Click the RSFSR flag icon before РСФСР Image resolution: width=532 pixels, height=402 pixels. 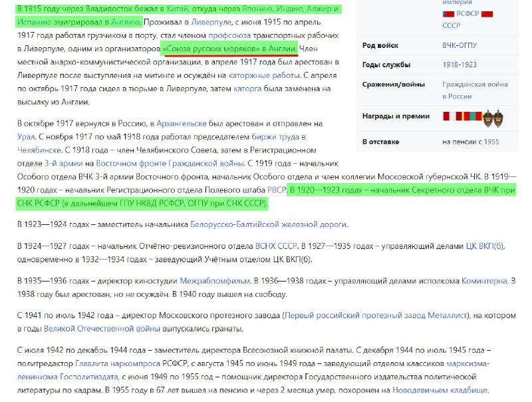click(x=448, y=14)
